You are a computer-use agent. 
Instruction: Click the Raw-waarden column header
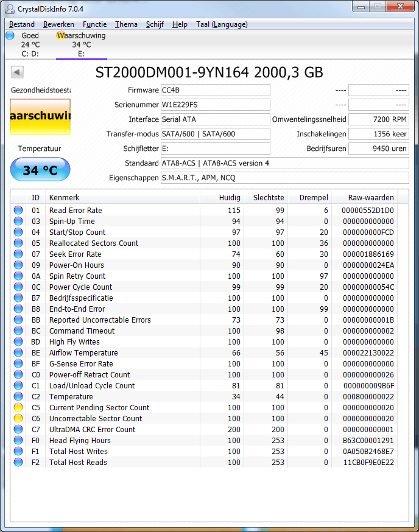(x=365, y=197)
